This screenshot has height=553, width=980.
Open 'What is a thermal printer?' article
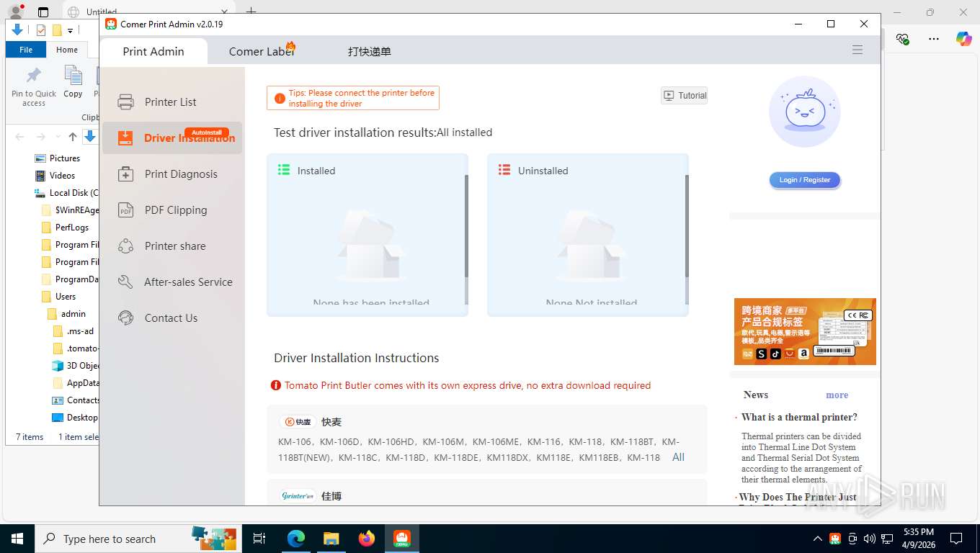click(799, 417)
